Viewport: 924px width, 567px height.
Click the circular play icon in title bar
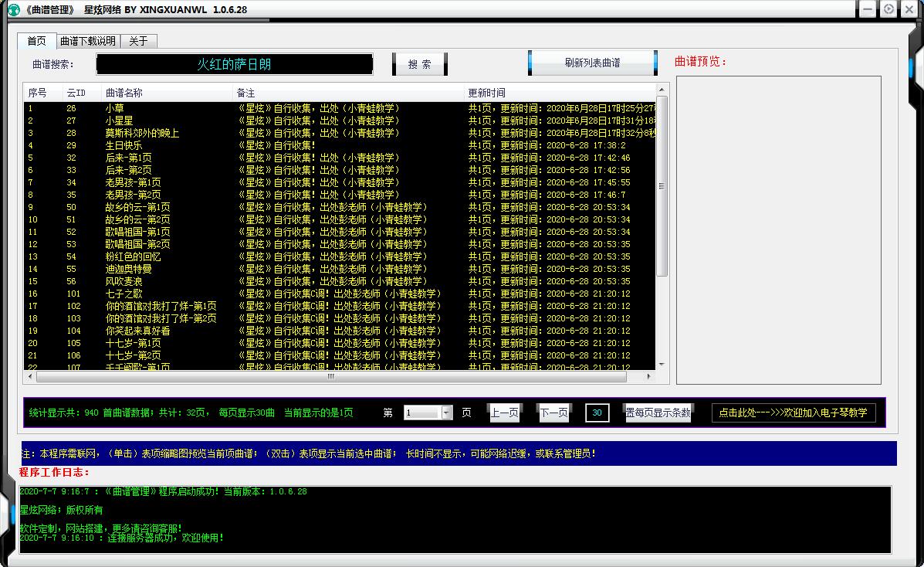click(888, 9)
